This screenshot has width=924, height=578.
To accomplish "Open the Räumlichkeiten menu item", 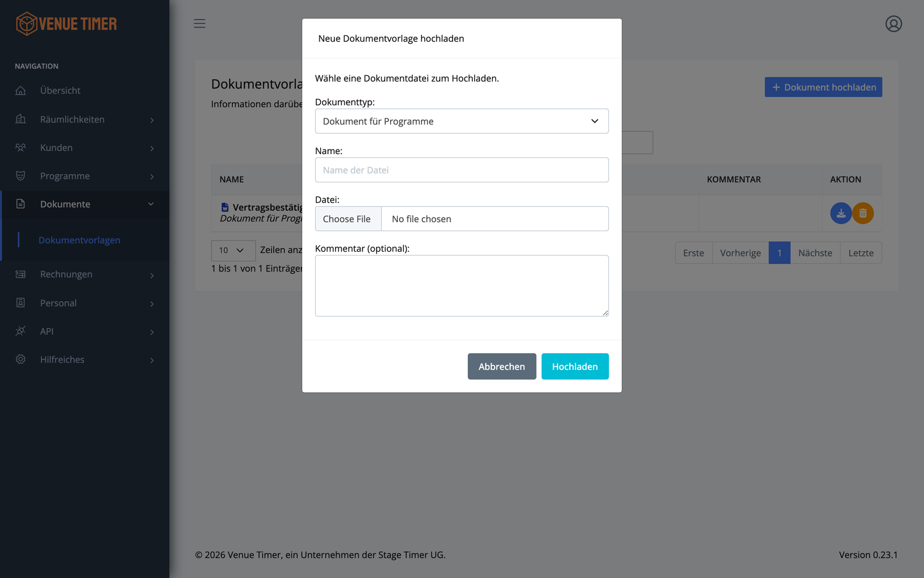I will 85,119.
